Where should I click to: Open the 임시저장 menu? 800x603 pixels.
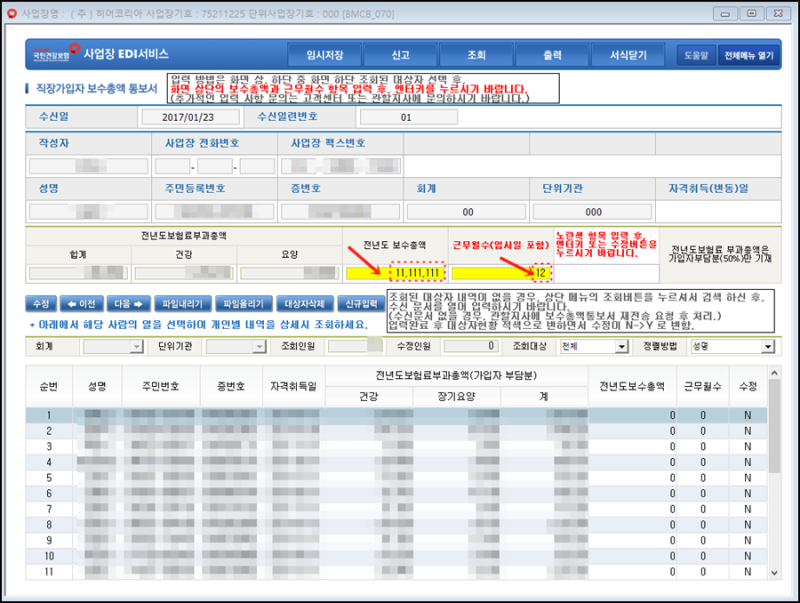(x=325, y=55)
